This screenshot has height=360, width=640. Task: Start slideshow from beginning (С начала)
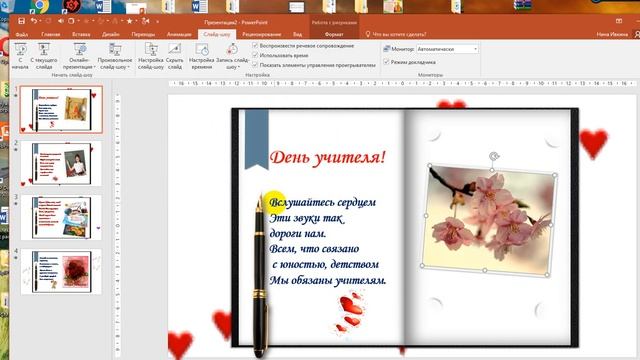click(x=20, y=56)
